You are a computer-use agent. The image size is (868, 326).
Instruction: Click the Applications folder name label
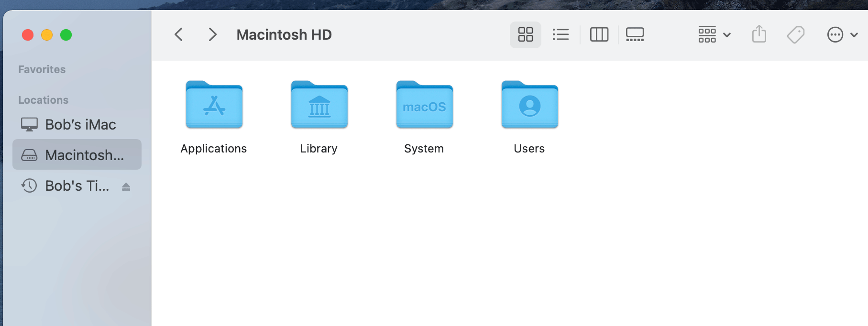pos(214,149)
